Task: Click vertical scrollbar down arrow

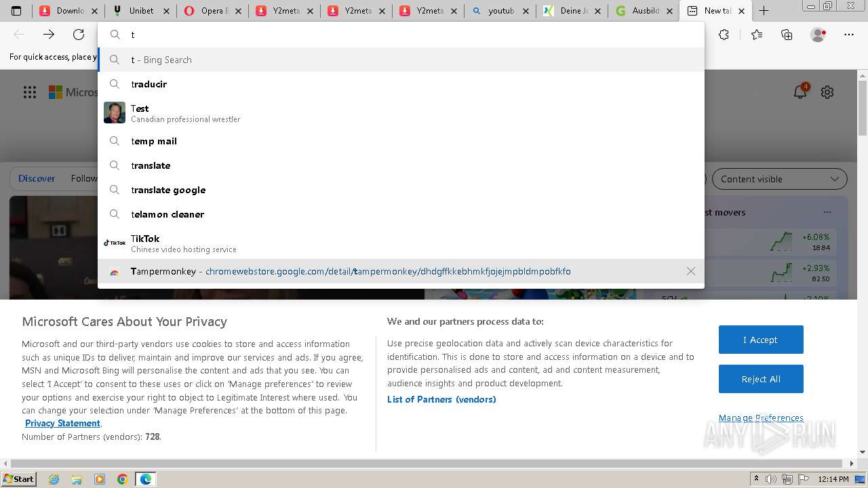Action: click(863, 452)
